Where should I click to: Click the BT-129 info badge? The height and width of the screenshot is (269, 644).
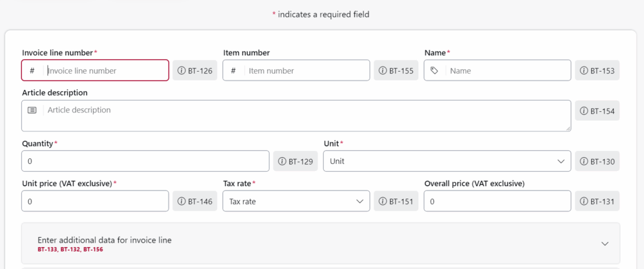(296, 161)
